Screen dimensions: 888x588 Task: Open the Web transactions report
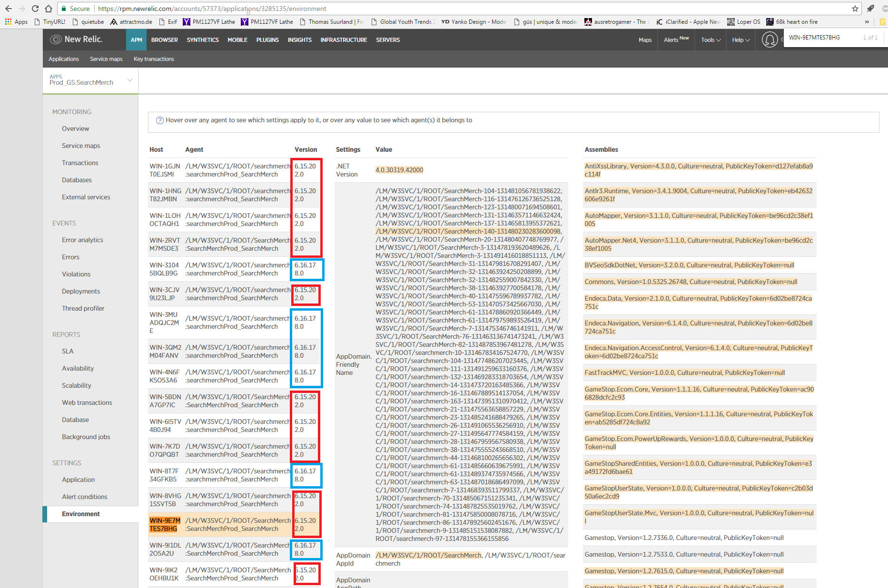[x=87, y=402]
